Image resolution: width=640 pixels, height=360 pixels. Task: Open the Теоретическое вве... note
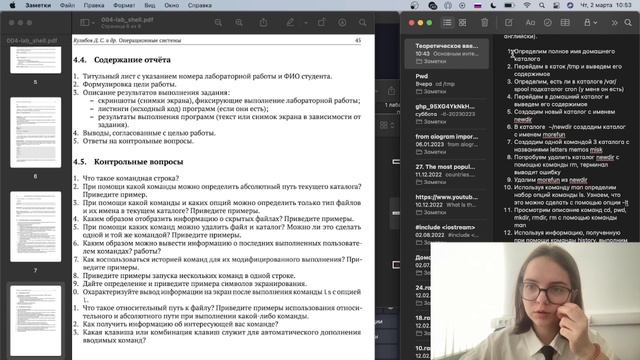tap(447, 53)
